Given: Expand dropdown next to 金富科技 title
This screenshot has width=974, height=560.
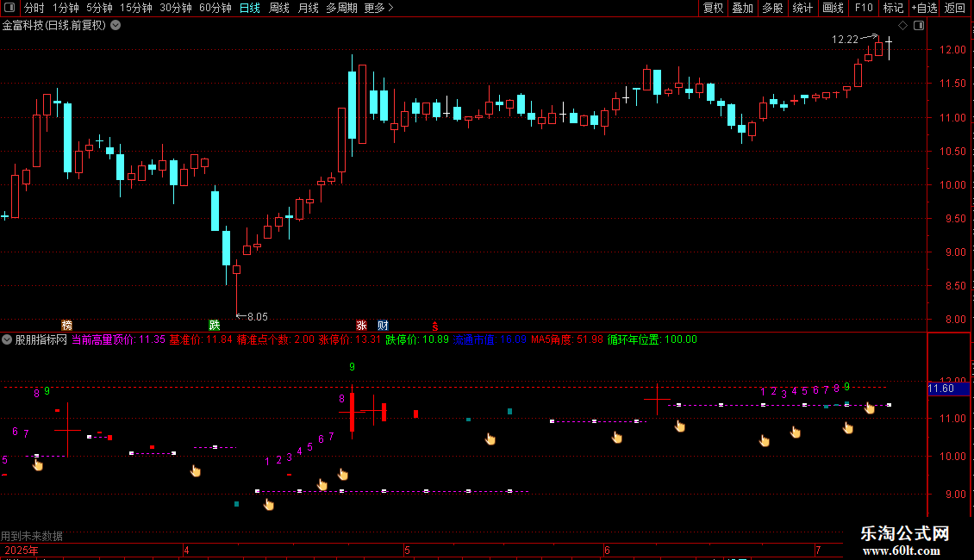Looking at the screenshot, I should [x=116, y=26].
